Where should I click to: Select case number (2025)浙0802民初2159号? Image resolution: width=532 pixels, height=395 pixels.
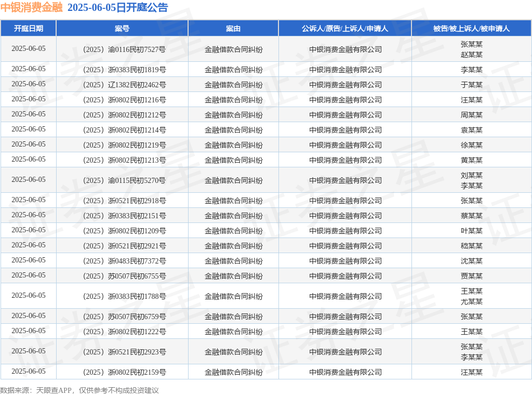point(124,372)
